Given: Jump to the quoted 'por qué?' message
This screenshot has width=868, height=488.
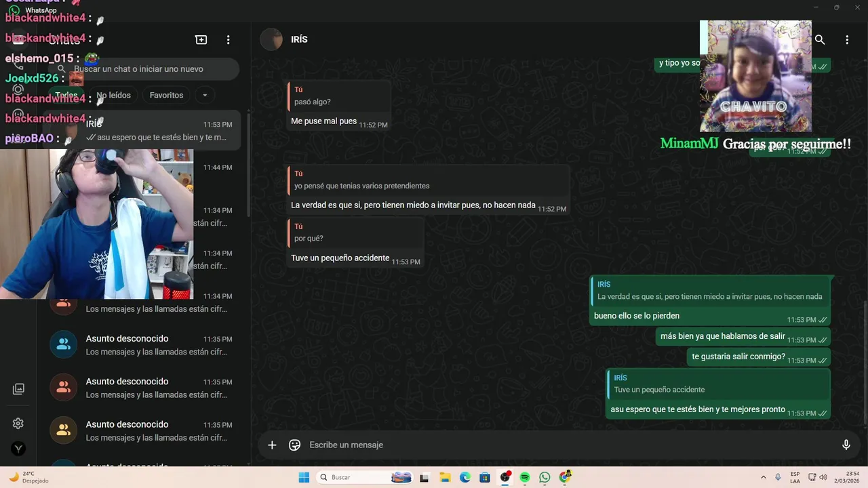Looking at the screenshot, I should click(355, 232).
